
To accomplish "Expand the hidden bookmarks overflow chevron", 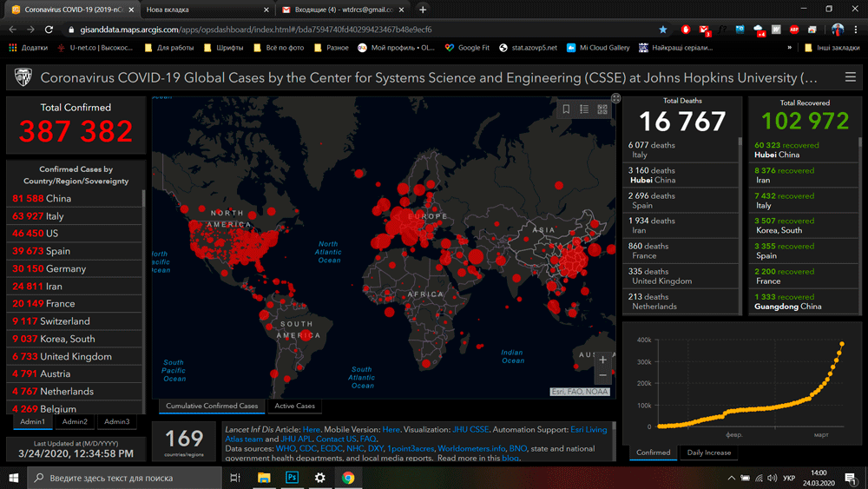I will click(789, 48).
